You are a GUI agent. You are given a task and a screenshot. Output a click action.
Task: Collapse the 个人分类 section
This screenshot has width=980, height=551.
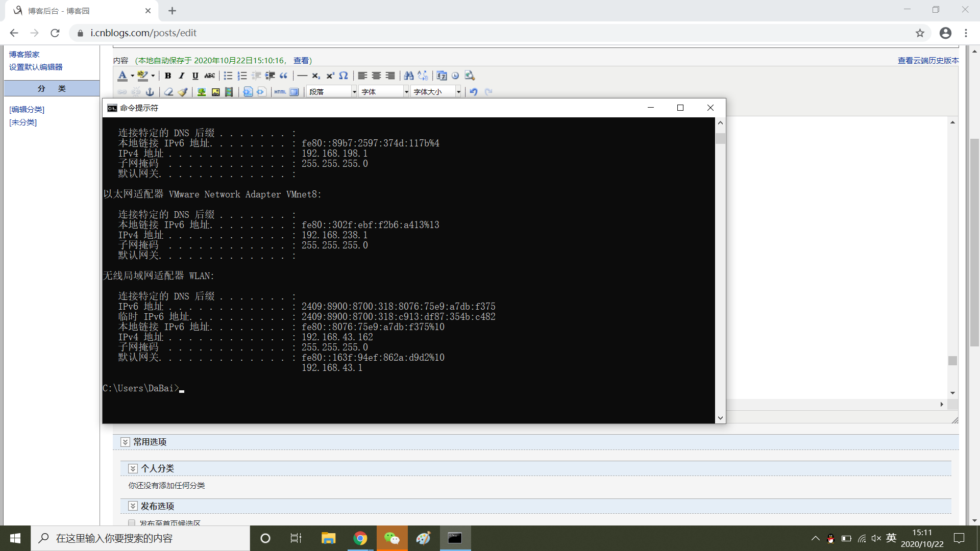pyautogui.click(x=133, y=469)
